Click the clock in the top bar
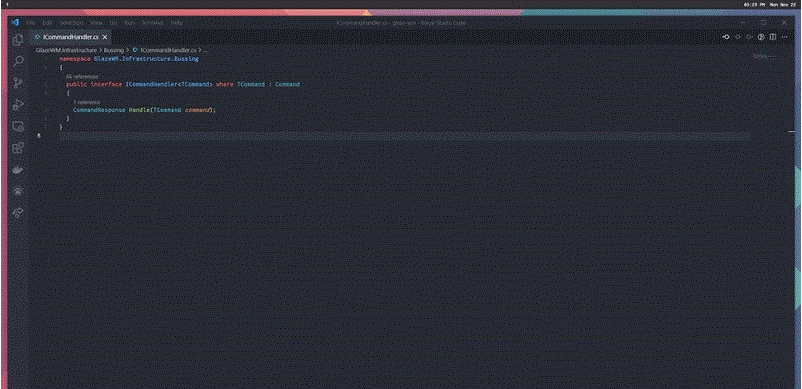 click(754, 4)
